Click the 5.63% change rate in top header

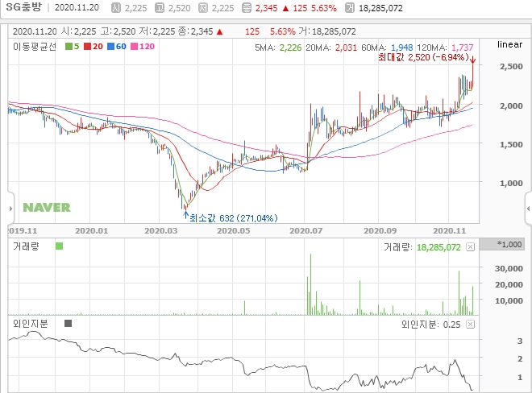pos(322,8)
